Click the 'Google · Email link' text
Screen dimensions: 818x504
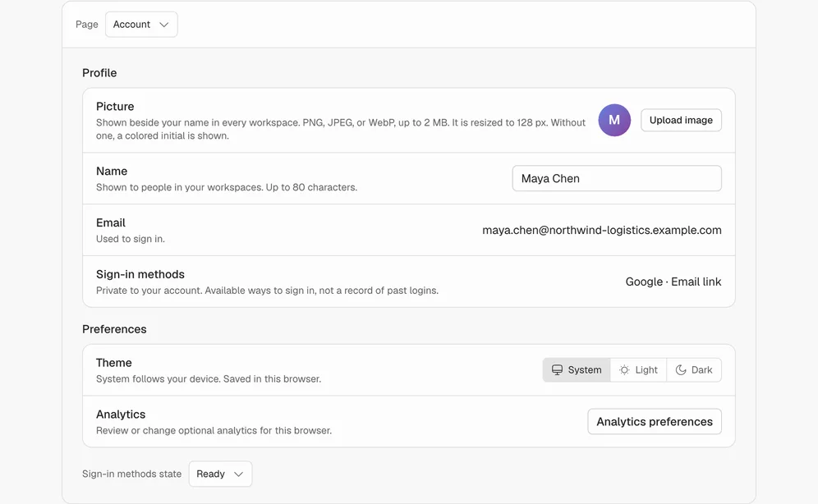[x=673, y=282]
